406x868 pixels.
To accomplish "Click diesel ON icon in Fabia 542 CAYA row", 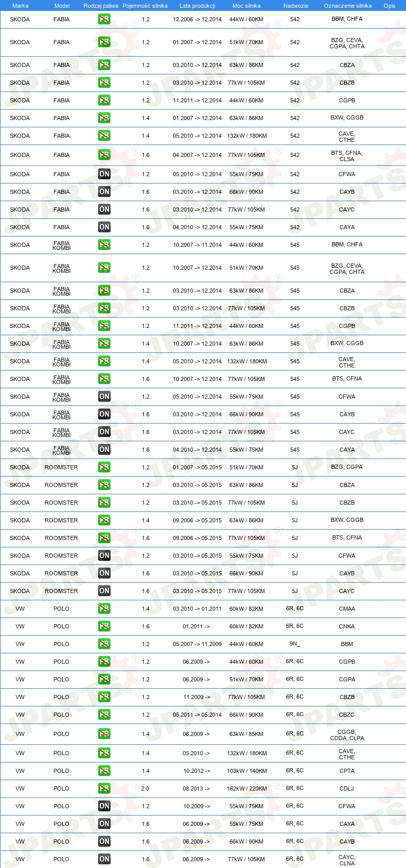I will coord(104,227).
